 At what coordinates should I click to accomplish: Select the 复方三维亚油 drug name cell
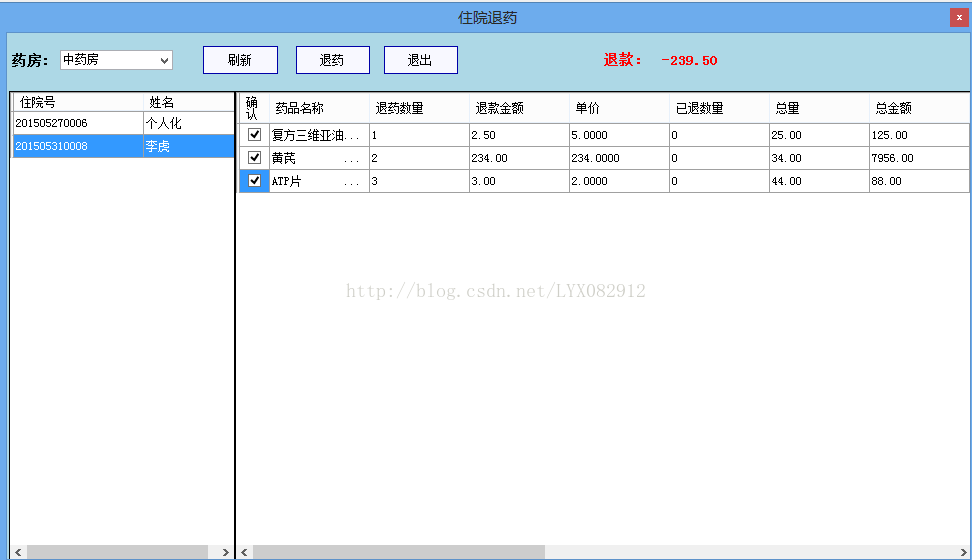pos(319,135)
